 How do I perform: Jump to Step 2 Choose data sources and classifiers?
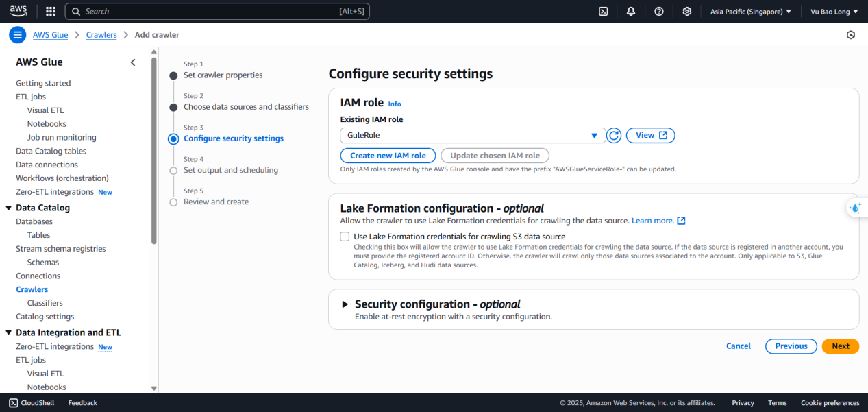(x=246, y=107)
